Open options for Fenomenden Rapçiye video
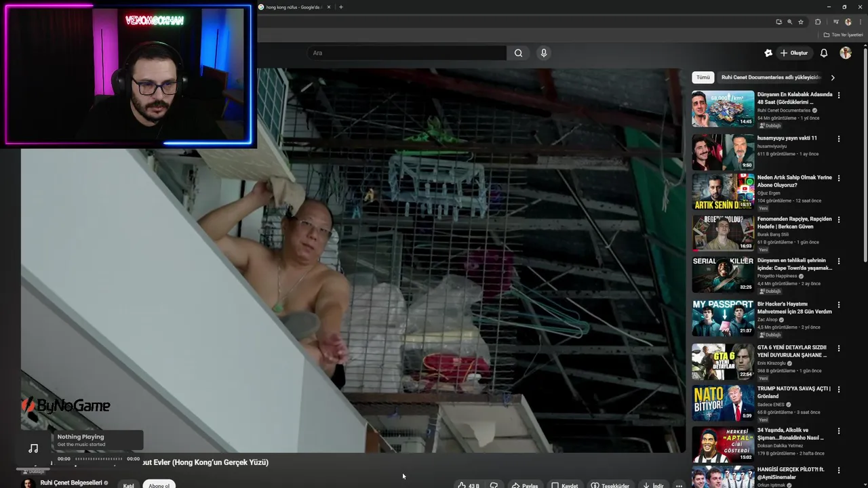The width and height of the screenshot is (868, 488). coord(839,220)
